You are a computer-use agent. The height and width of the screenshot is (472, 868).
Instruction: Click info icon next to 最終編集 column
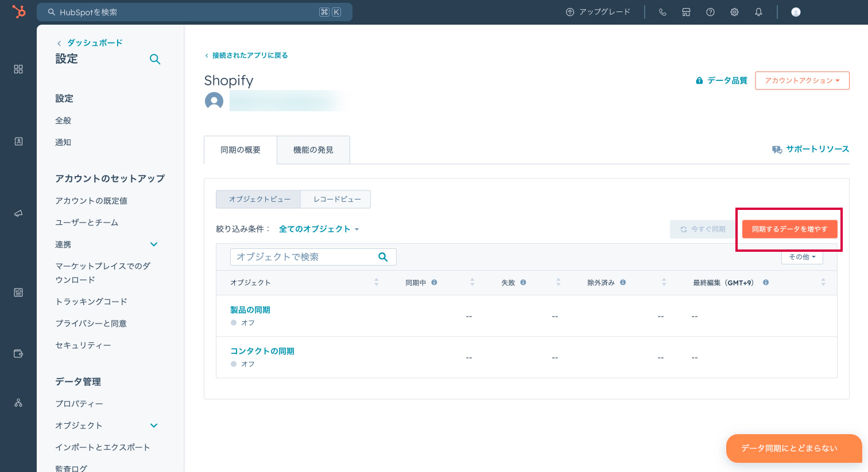pyautogui.click(x=766, y=282)
